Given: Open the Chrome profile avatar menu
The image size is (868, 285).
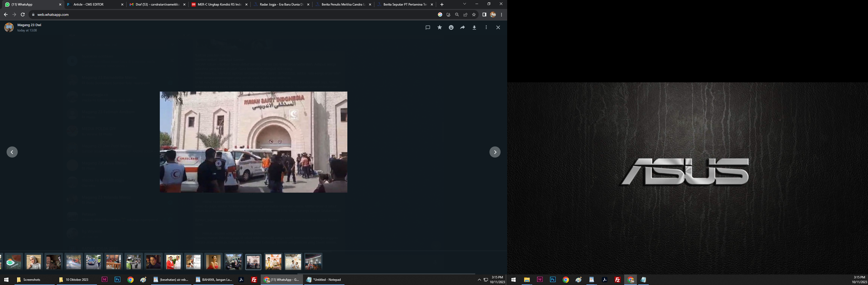Looking at the screenshot, I should point(493,15).
